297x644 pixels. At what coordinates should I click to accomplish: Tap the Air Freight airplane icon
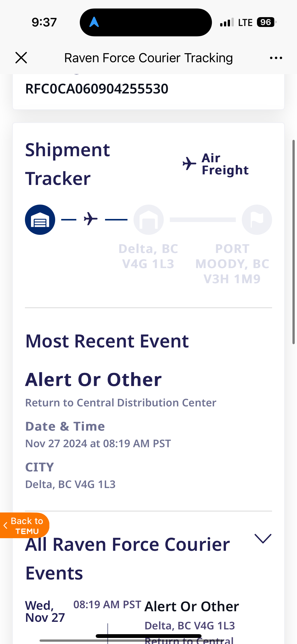pos(189,164)
